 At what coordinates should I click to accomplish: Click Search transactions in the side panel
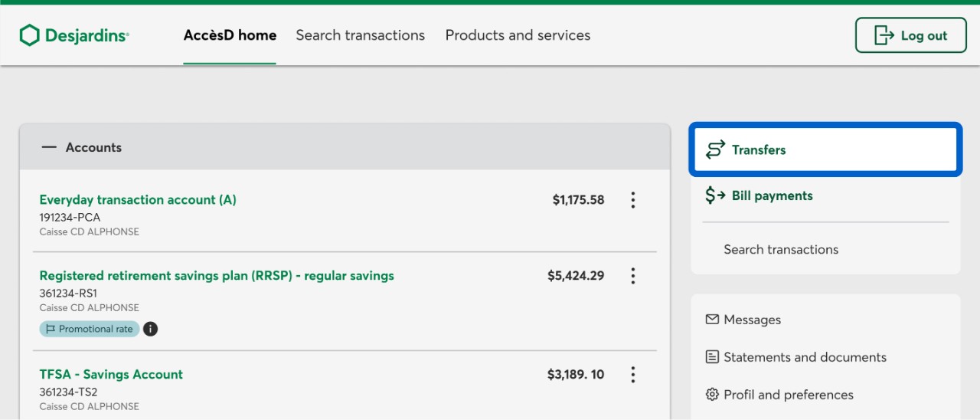pos(781,249)
